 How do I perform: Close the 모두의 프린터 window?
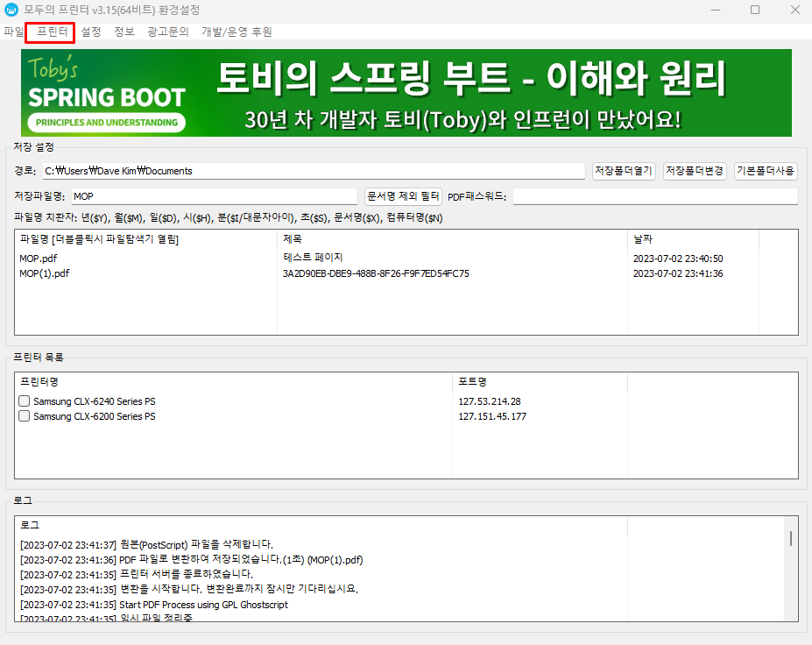tap(794, 10)
